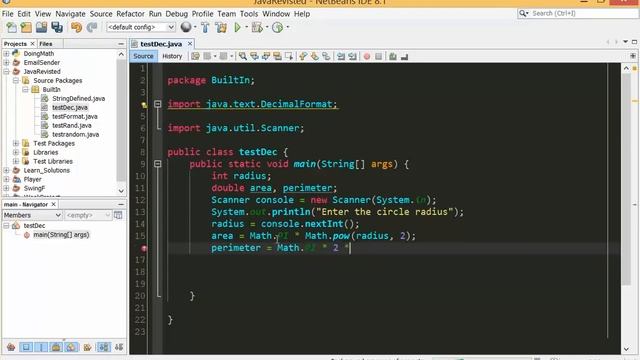This screenshot has height=360, width=640.
Task: Open the Source menu
Action: pyautogui.click(x=101, y=14)
